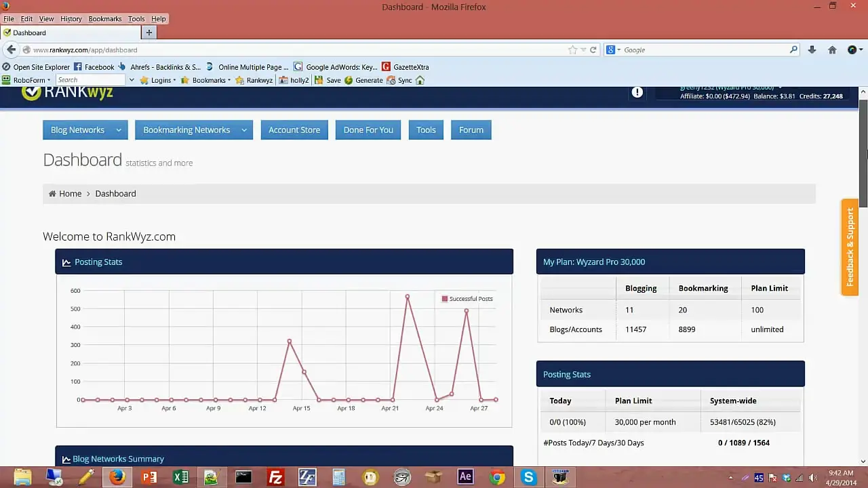Image resolution: width=868 pixels, height=488 pixels.
Task: Expand the Bookmarking Networks dropdown
Action: coord(243,130)
